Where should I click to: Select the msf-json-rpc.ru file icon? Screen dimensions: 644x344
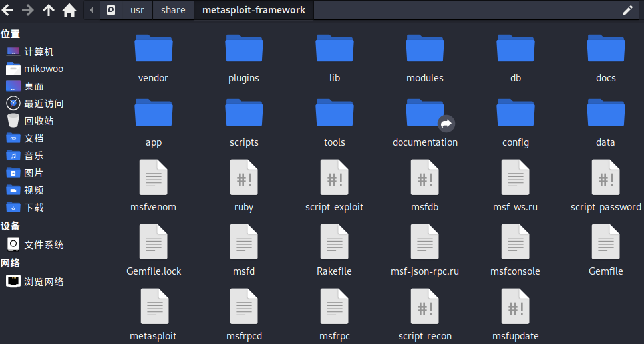click(425, 242)
